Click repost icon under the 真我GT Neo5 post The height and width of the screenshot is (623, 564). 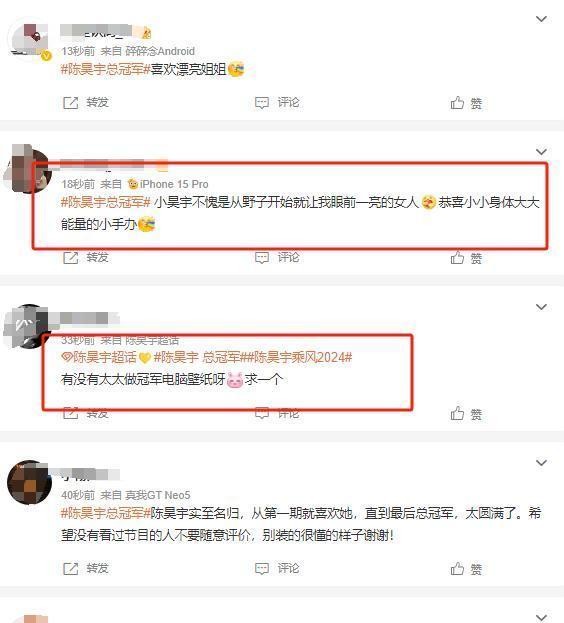71,569
